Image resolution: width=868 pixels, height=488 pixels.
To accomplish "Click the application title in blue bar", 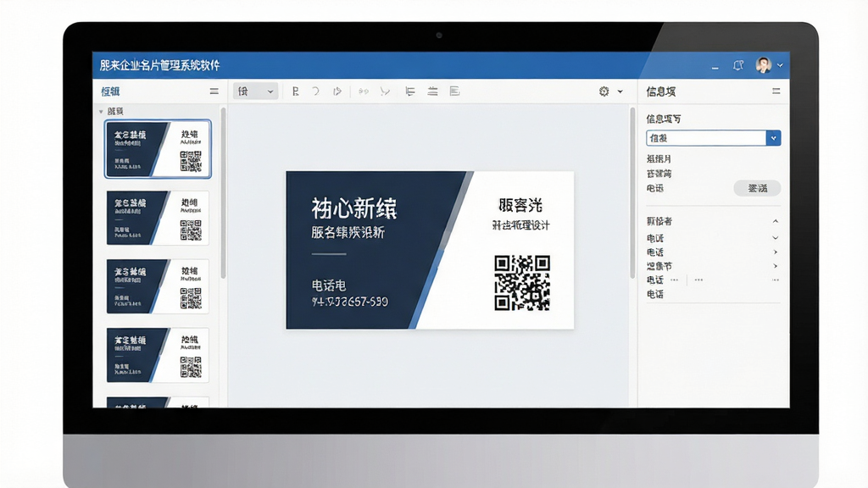I will [x=160, y=65].
